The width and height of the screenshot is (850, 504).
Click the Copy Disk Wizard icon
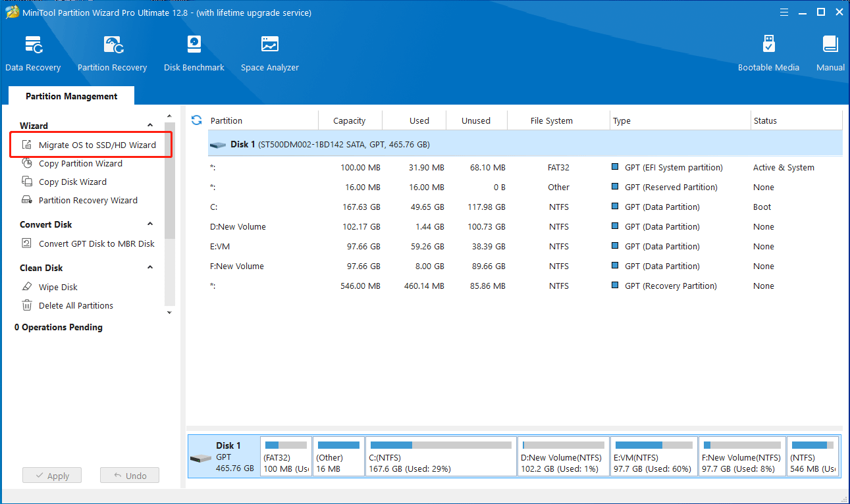click(27, 182)
